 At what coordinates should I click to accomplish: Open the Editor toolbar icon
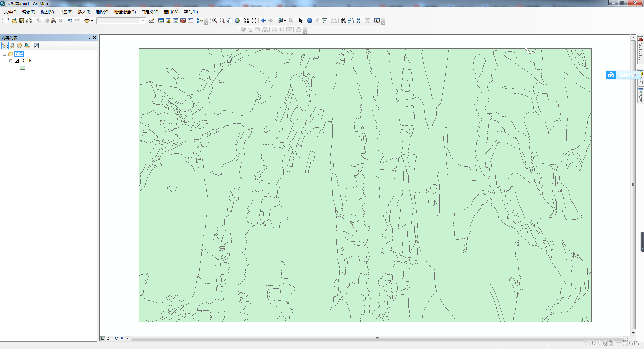(x=152, y=21)
